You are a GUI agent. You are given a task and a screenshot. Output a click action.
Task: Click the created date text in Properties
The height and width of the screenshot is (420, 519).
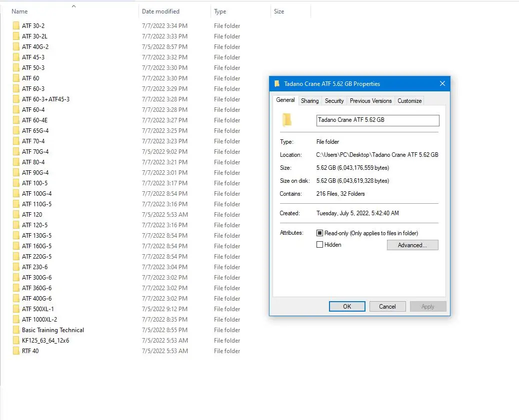point(357,213)
